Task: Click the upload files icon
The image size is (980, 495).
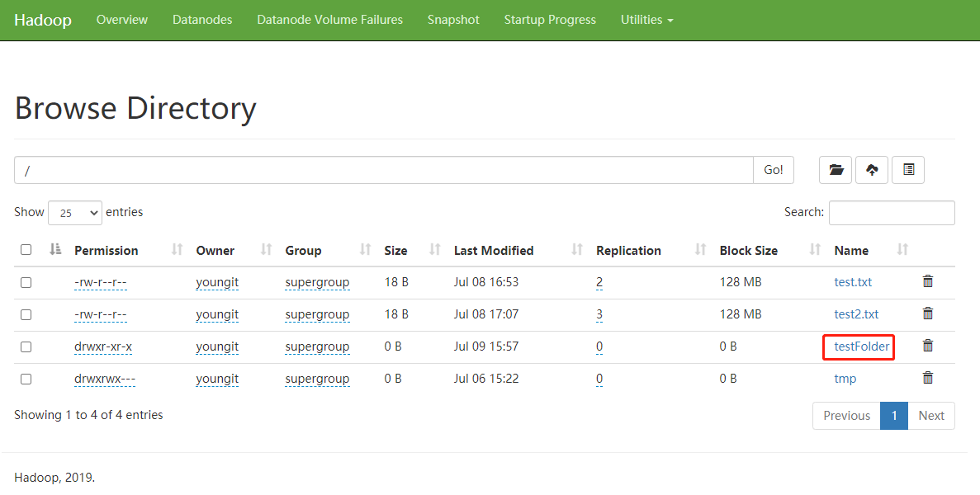Action: click(871, 169)
